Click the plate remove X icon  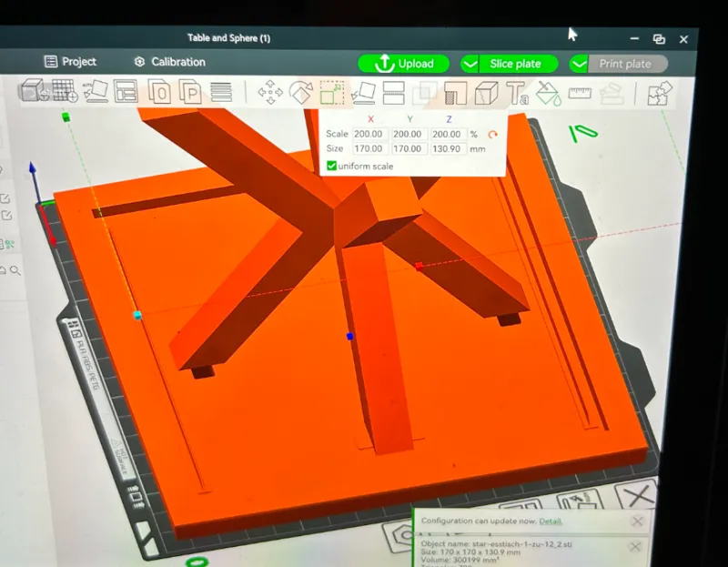(638, 495)
